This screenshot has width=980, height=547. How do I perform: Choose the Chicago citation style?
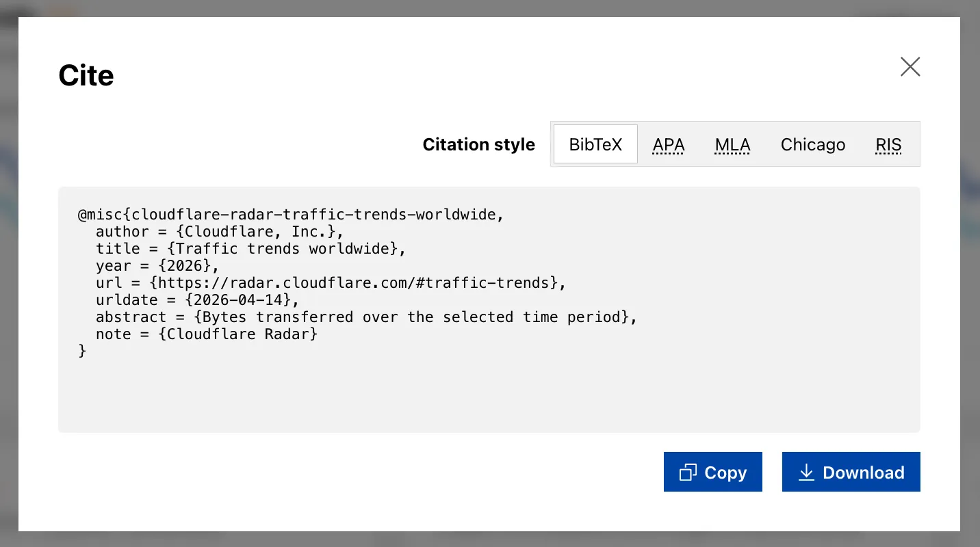coord(813,144)
